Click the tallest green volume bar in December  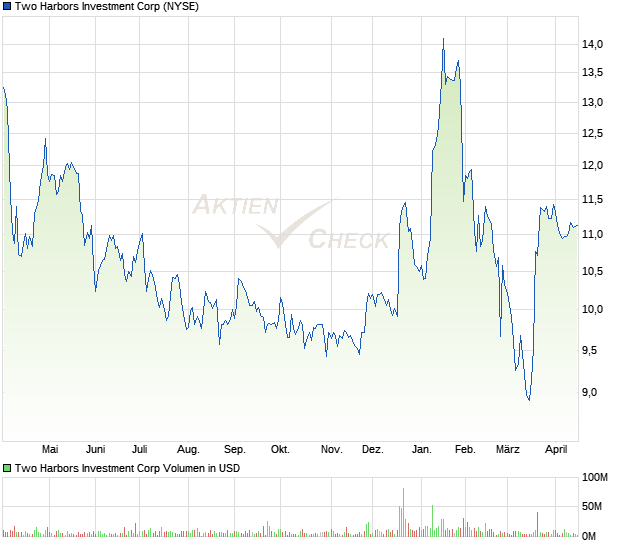point(403,512)
